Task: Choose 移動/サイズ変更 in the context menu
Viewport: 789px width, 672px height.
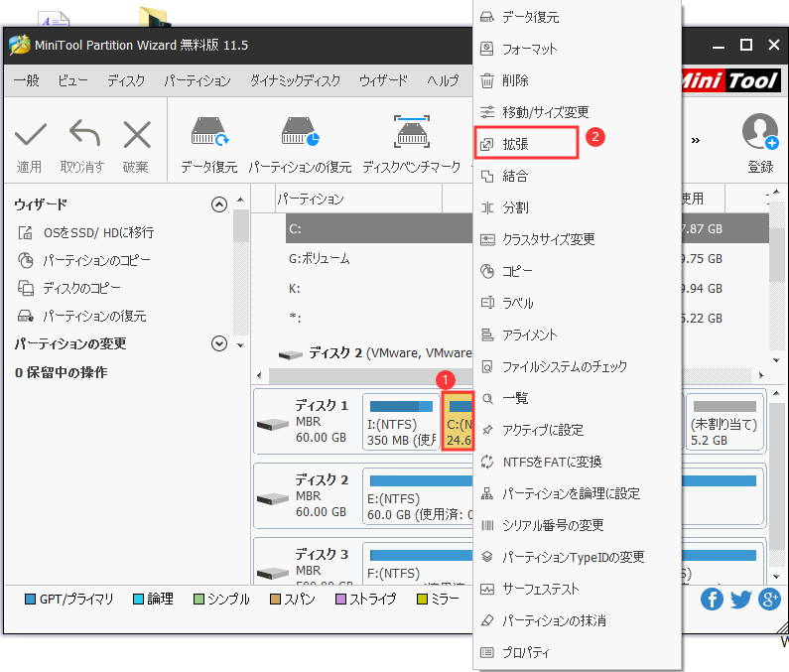Action: click(578, 112)
